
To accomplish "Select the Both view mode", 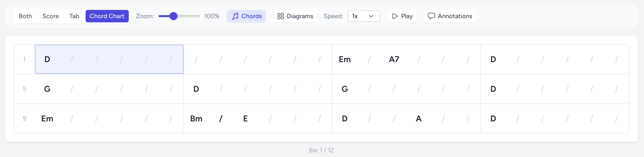I will click(25, 16).
